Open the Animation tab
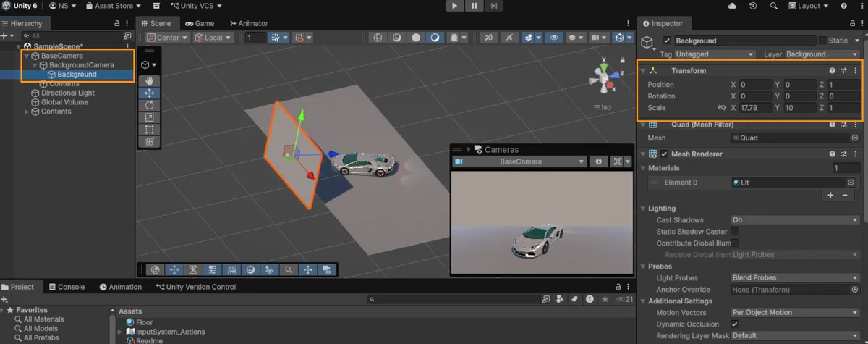Viewport: 868px width, 344px height. pyautogui.click(x=120, y=287)
